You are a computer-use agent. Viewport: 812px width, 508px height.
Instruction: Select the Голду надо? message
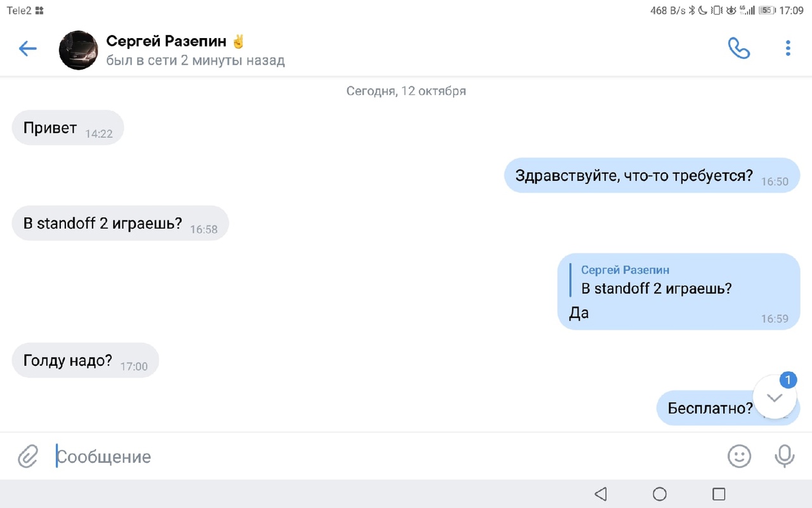[x=85, y=361]
